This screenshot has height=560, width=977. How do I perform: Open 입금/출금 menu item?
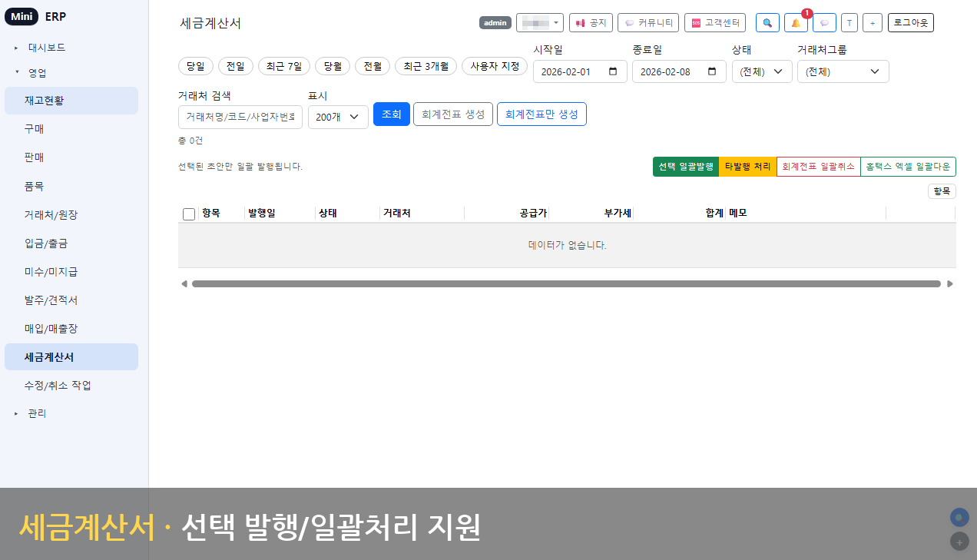coord(71,243)
